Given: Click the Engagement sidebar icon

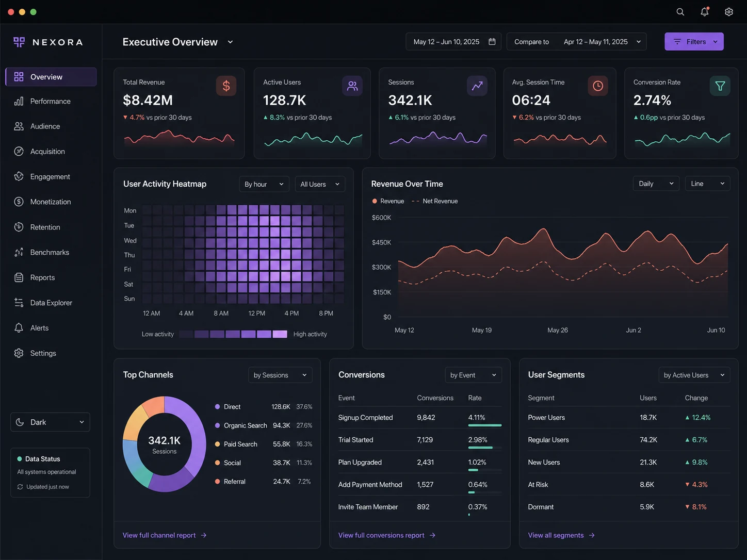Looking at the screenshot, I should point(19,176).
